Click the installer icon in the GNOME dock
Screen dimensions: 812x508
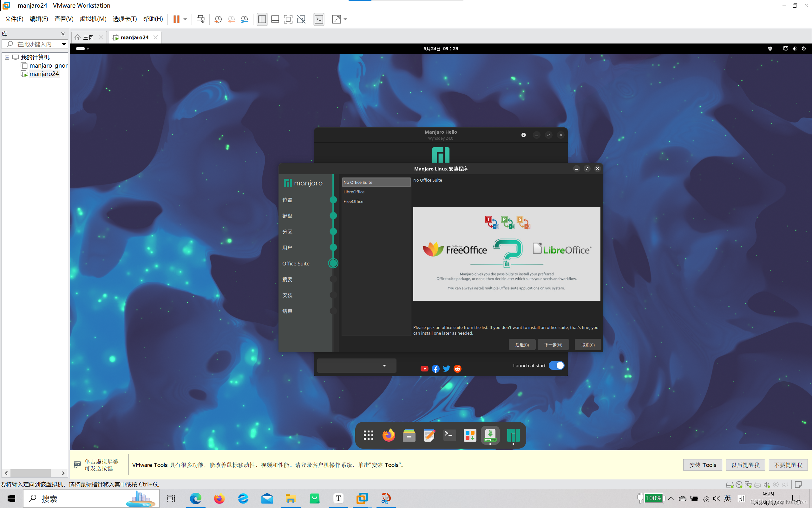[x=490, y=435]
